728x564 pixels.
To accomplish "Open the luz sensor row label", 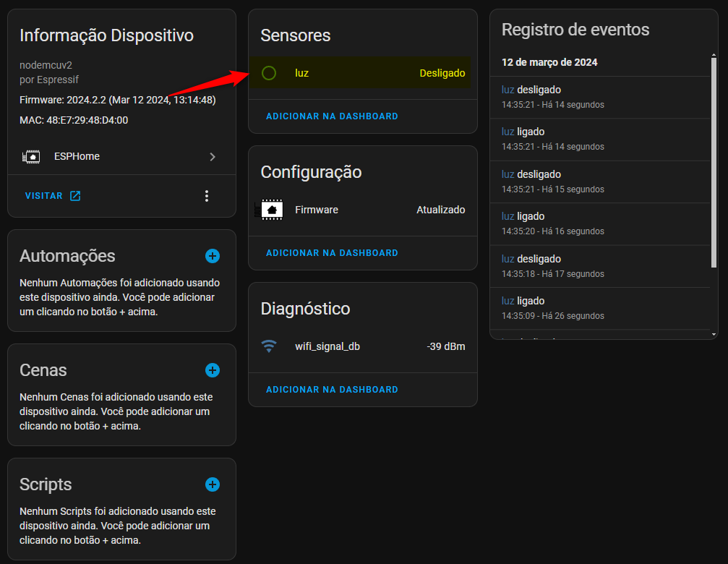I will [x=301, y=73].
